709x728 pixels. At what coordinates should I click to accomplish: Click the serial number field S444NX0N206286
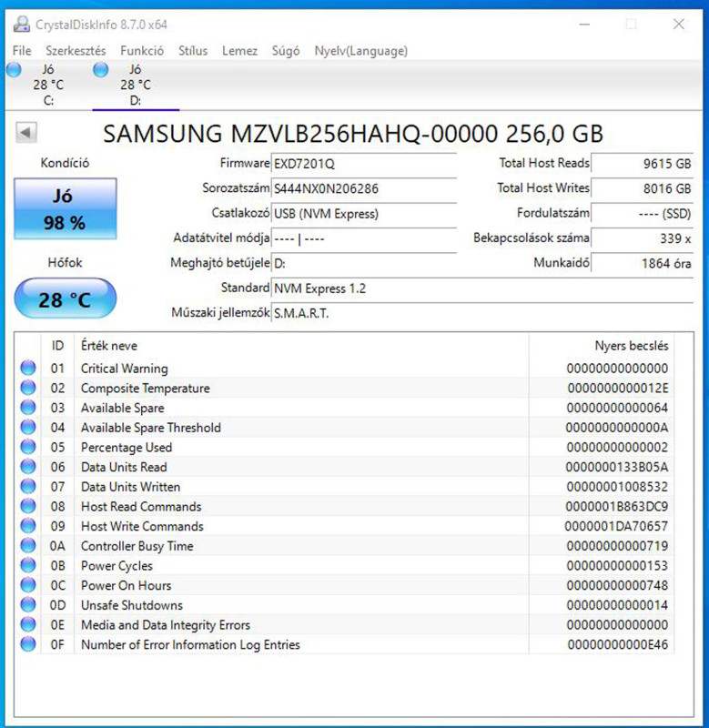pyautogui.click(x=363, y=189)
